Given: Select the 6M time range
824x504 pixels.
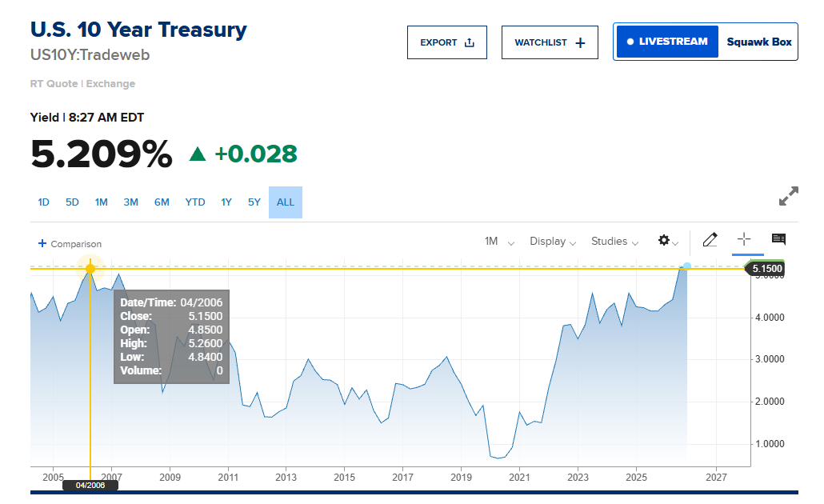Looking at the screenshot, I should 162,202.
